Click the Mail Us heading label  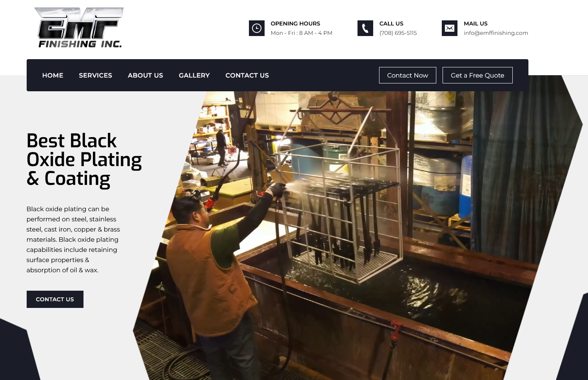tap(475, 24)
